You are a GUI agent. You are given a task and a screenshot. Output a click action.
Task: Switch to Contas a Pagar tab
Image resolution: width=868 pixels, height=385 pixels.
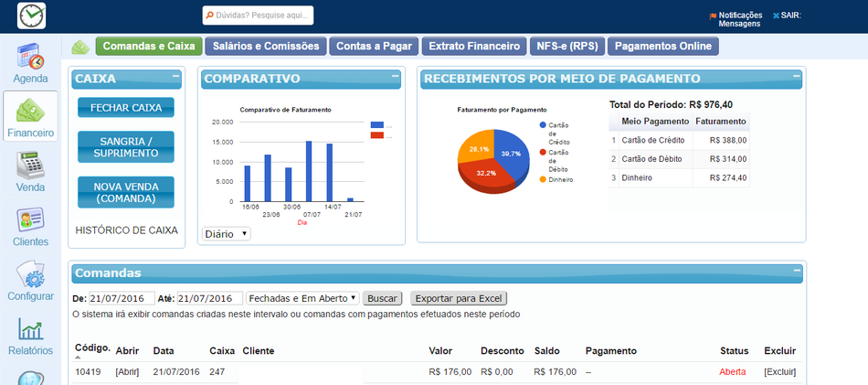tap(374, 46)
